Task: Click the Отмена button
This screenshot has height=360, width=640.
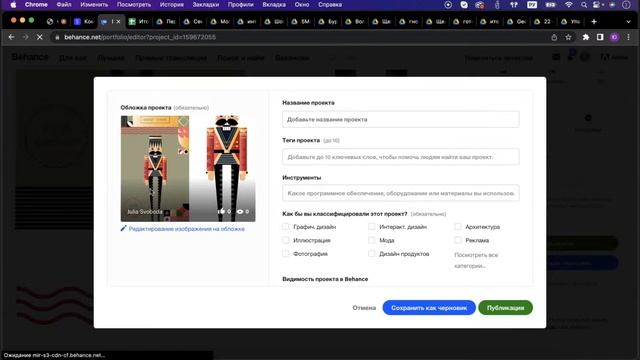Action: 364,308
